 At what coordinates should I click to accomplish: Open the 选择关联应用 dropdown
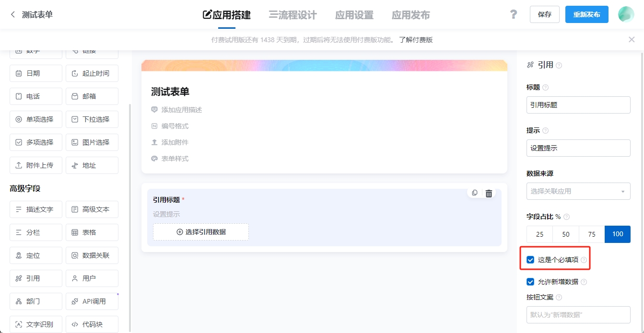578,191
